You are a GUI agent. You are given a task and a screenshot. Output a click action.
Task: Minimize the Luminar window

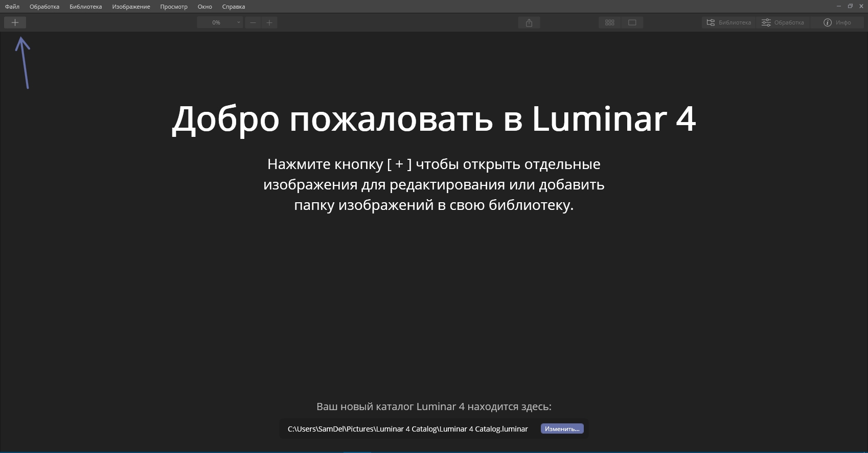click(839, 6)
